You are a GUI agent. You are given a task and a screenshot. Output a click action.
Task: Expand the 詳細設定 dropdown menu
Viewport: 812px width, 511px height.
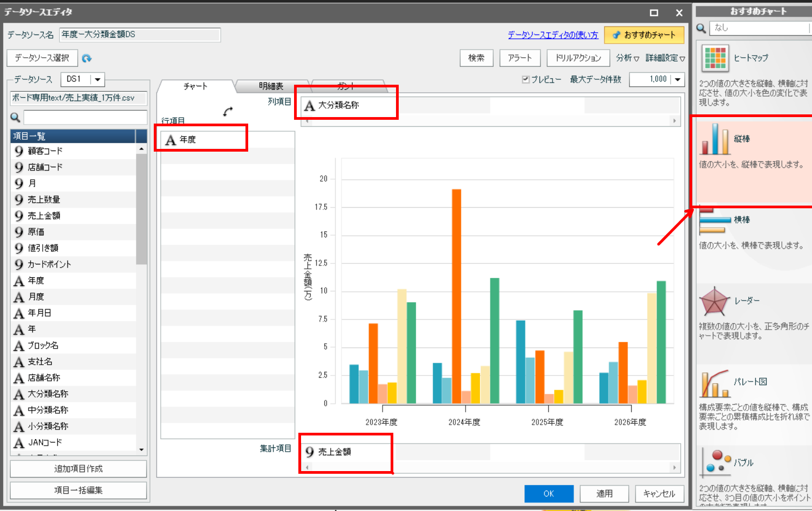[x=665, y=58]
